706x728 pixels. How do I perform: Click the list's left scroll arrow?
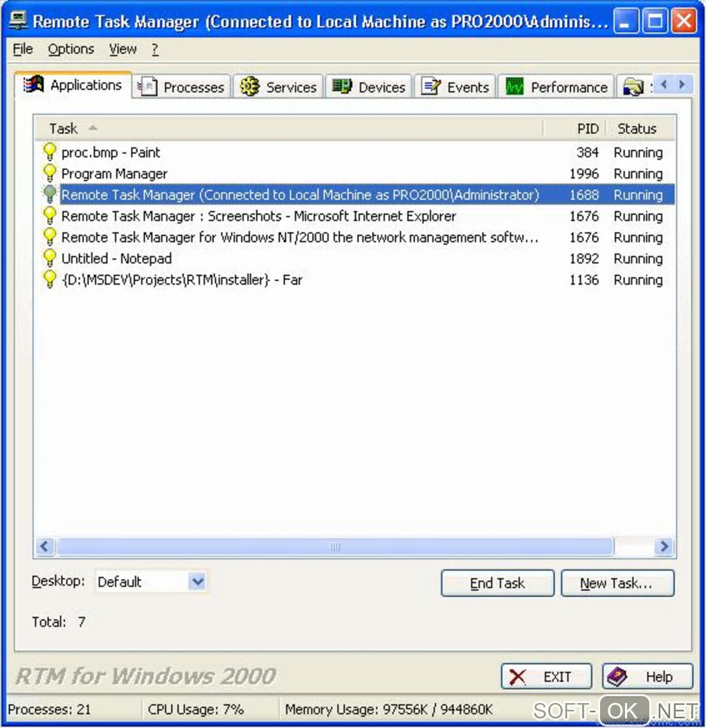click(45, 547)
